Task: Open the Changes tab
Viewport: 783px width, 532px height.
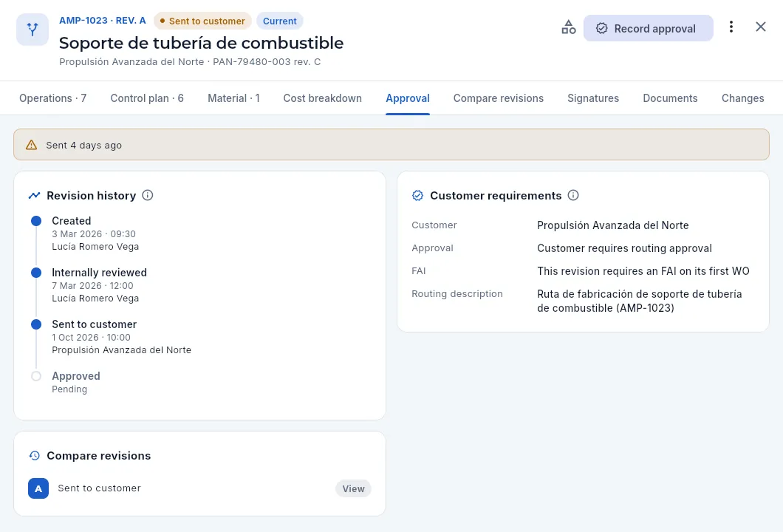Action: (742, 98)
